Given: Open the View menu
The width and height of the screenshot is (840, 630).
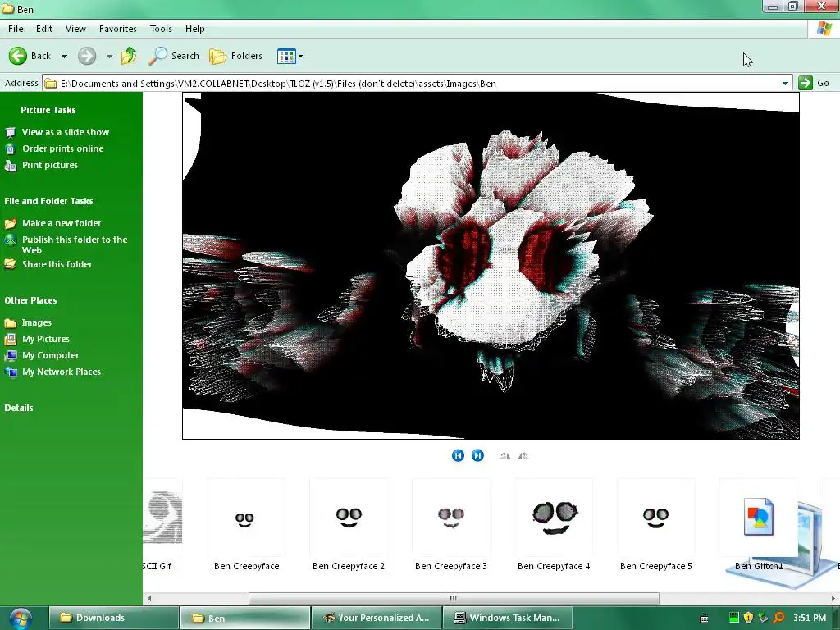Looking at the screenshot, I should 75,29.
